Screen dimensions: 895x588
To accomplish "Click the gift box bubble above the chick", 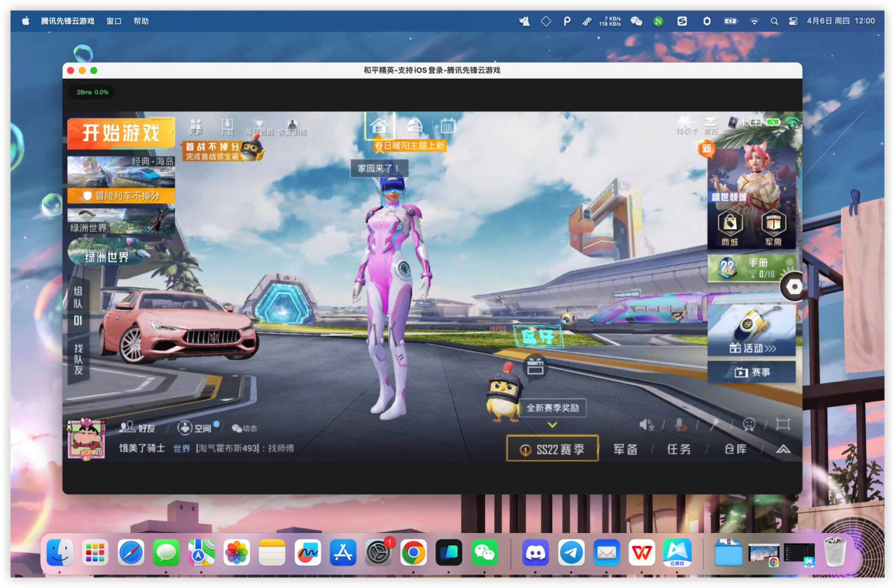I will [x=535, y=367].
